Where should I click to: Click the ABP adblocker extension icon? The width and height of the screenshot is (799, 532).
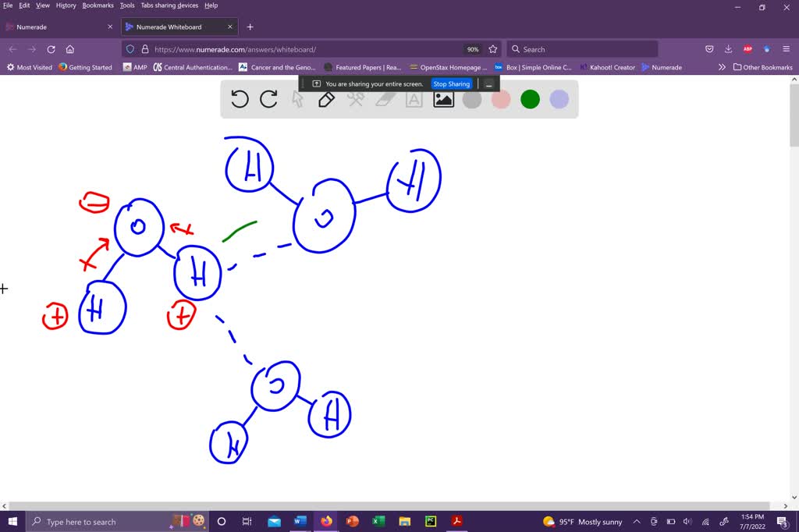click(x=748, y=48)
